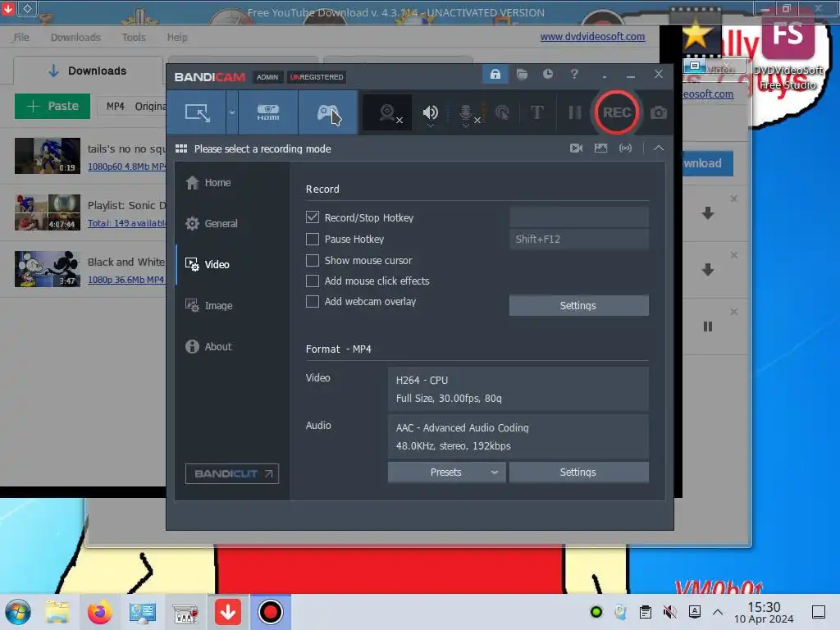
Task: Open Firefox from taskbar
Action: pos(99,612)
